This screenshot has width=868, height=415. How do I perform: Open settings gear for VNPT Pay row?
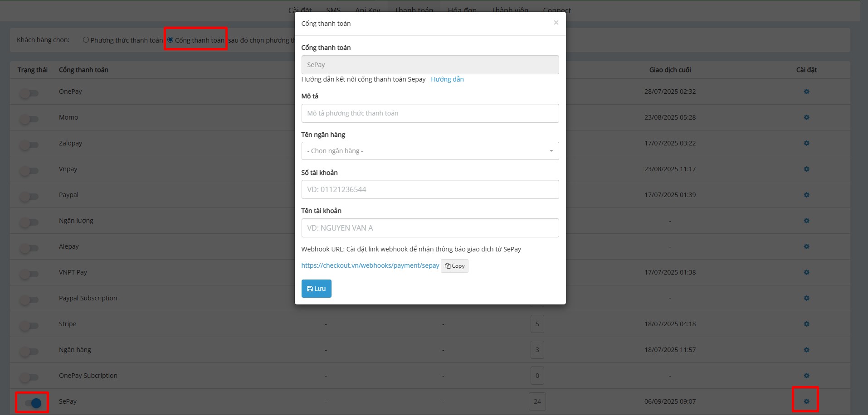tap(806, 272)
